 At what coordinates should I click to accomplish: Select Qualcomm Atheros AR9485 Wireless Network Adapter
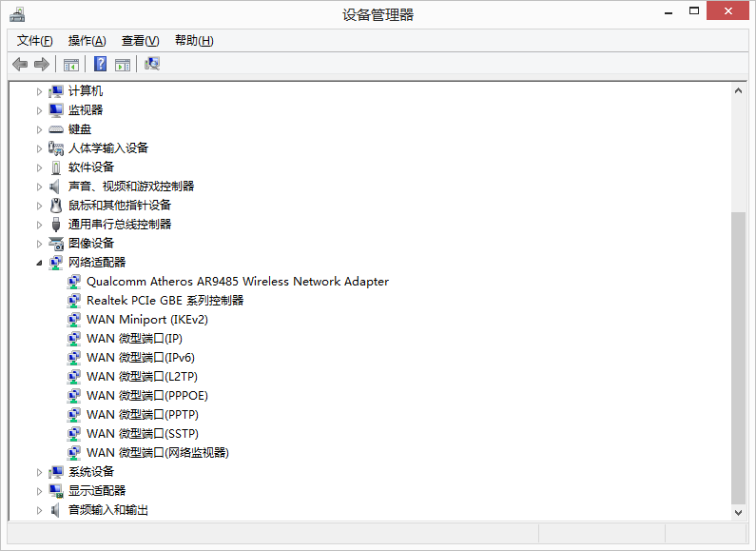238,282
